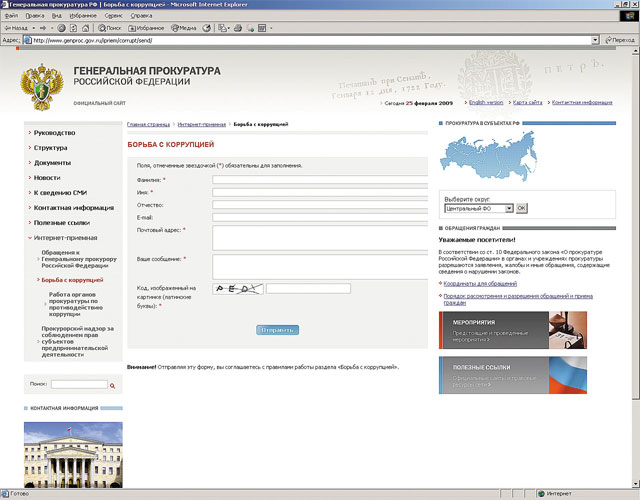The image size is (640, 500).
Task: Click the page icon in the address bar
Action: pos(27,40)
